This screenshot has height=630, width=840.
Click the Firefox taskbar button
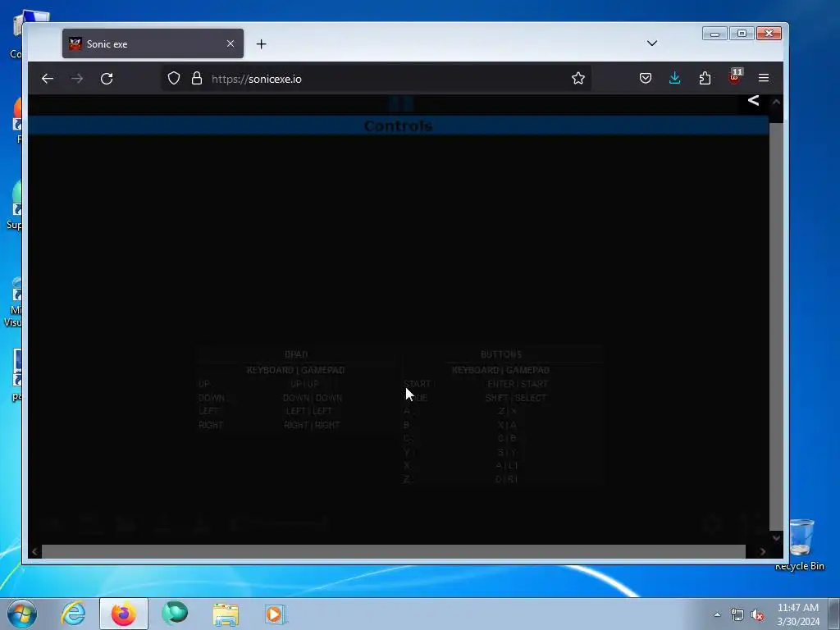click(x=124, y=614)
